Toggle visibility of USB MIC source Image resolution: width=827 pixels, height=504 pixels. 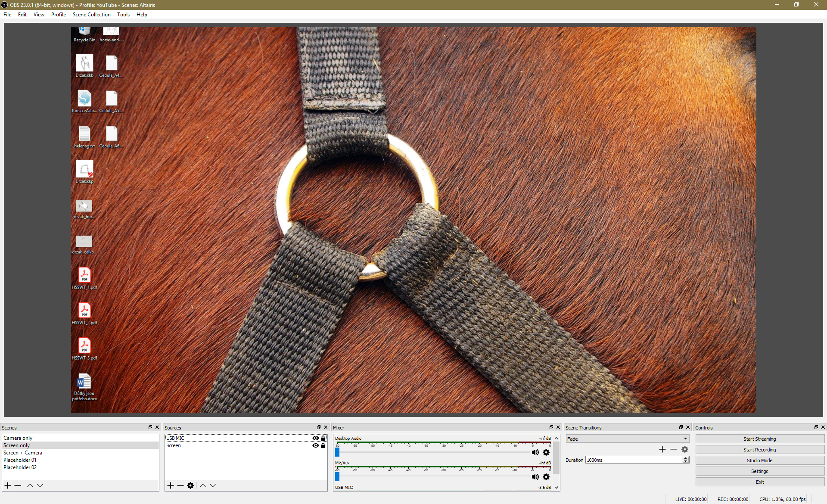pyautogui.click(x=316, y=438)
